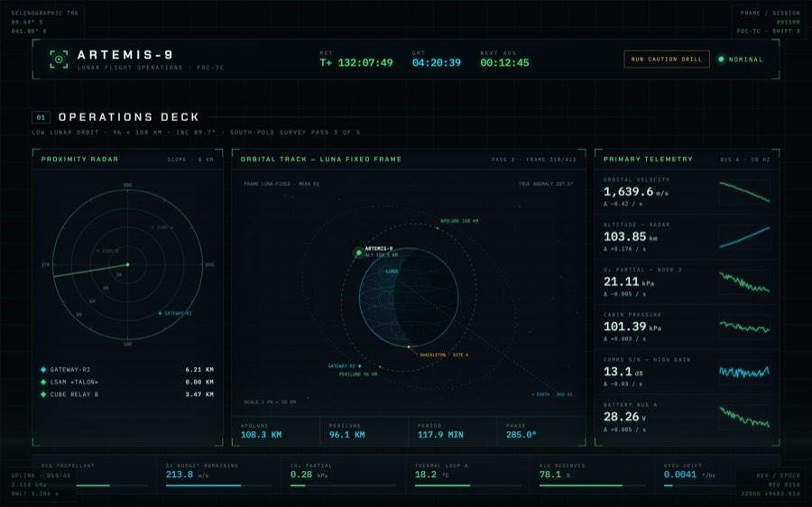812x507 pixels.
Task: Click the Scope 8 KM radar label
Action: click(x=190, y=160)
